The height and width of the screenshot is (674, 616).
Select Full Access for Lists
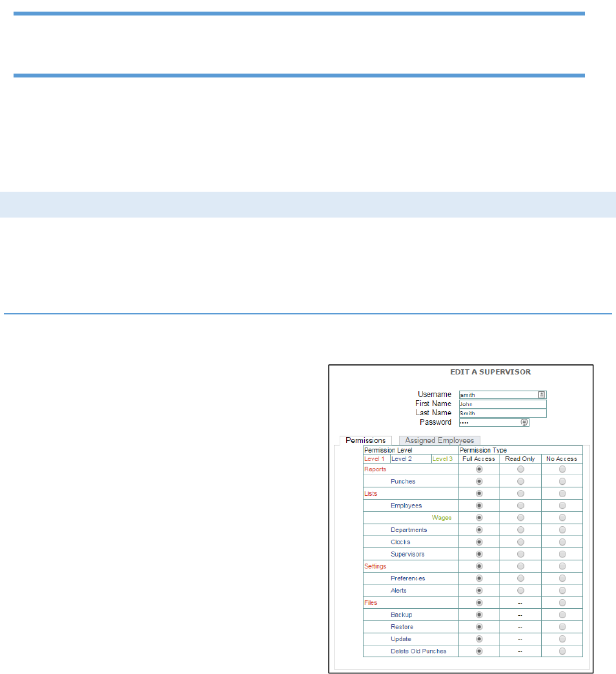(479, 493)
